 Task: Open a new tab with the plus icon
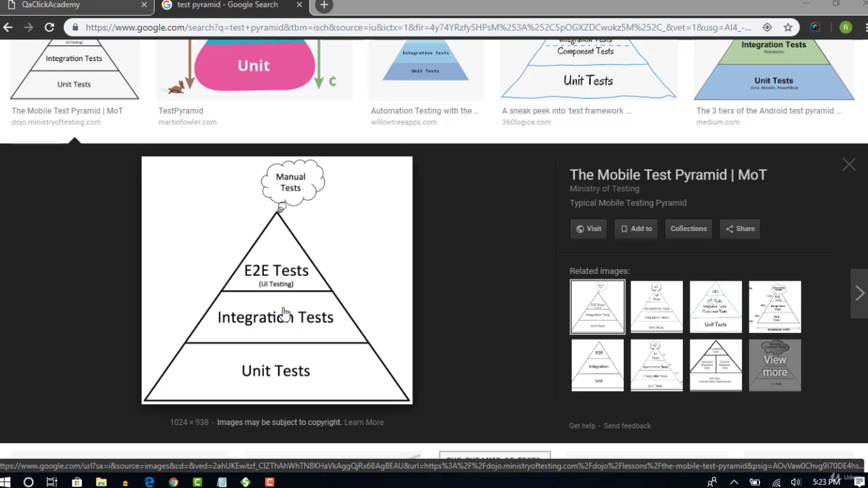[324, 5]
